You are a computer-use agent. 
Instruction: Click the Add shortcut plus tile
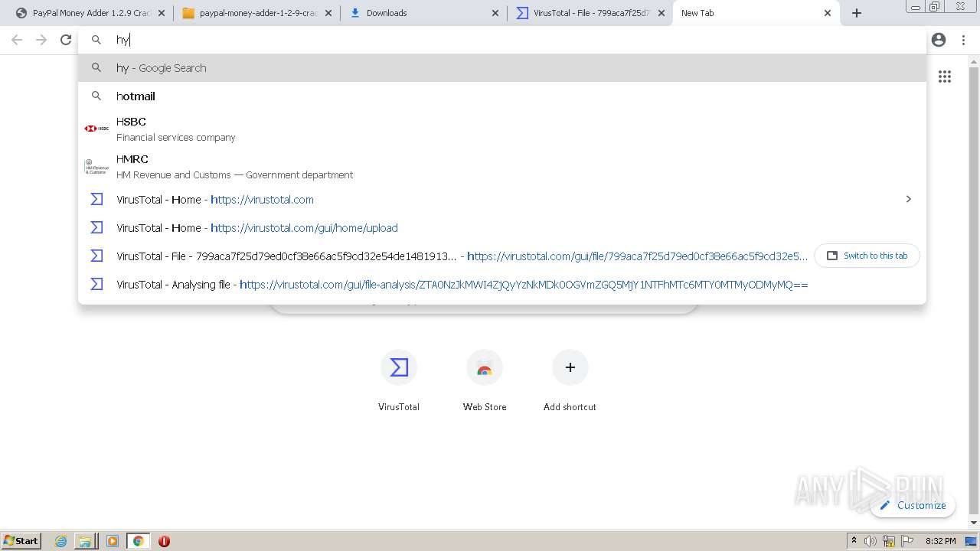[570, 381]
